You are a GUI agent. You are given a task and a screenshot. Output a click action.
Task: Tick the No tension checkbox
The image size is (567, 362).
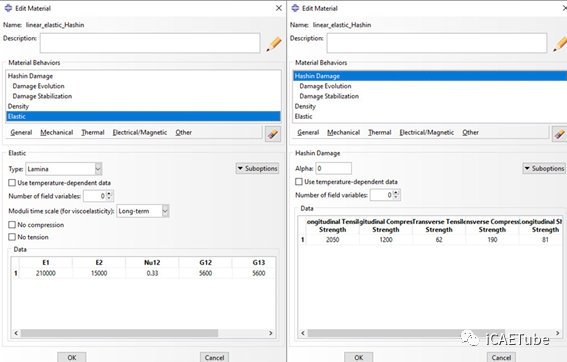[x=12, y=237]
